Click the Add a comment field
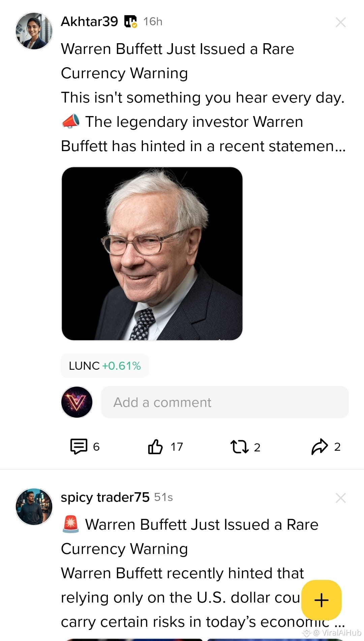The image size is (364, 641). coord(225,402)
